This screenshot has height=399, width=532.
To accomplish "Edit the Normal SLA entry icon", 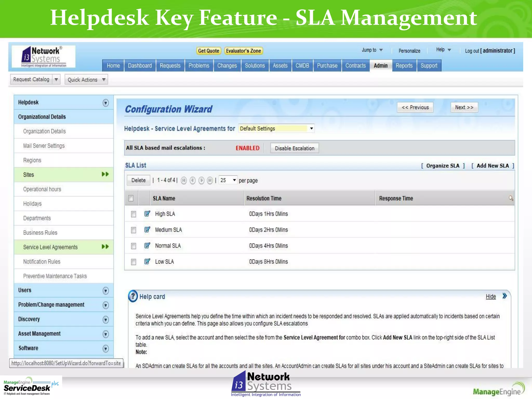I will pos(147,245).
